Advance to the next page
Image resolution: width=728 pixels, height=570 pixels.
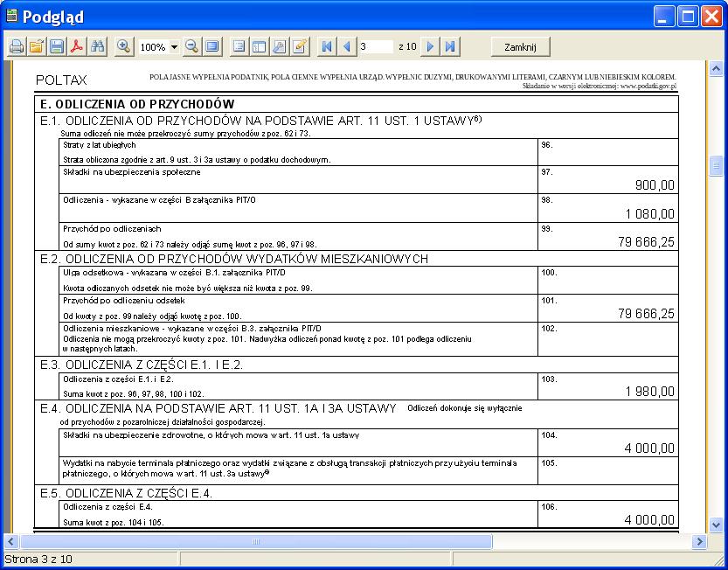[430, 46]
